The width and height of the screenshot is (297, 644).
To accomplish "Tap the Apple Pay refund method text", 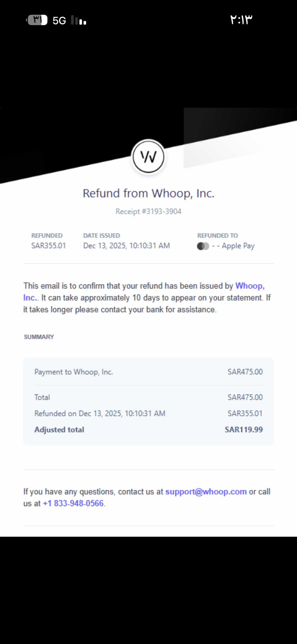I will point(238,246).
